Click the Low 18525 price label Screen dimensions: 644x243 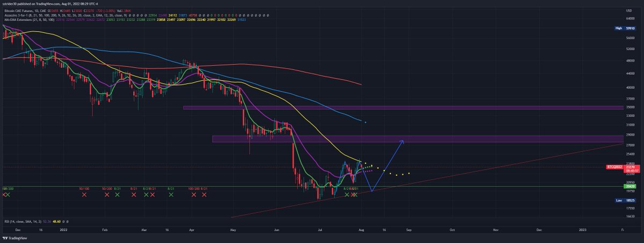point(625,200)
